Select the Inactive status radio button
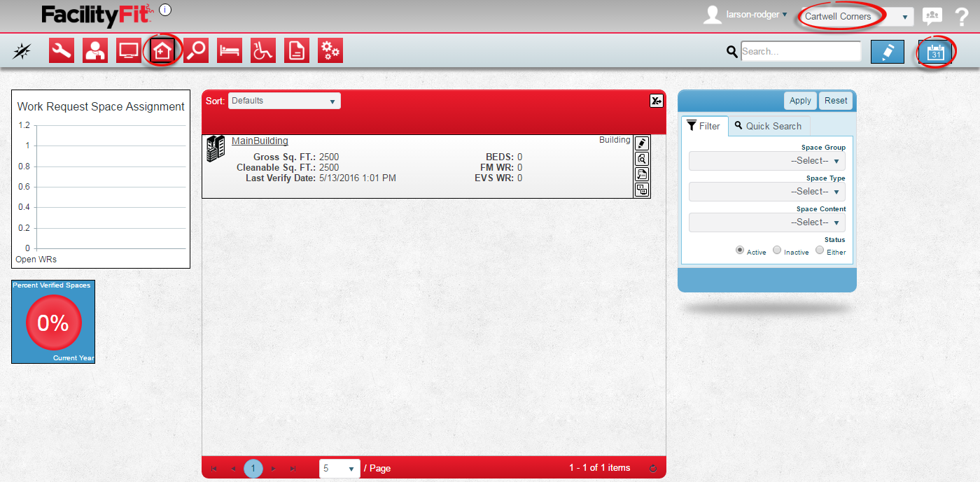This screenshot has height=482, width=980. coord(777,250)
